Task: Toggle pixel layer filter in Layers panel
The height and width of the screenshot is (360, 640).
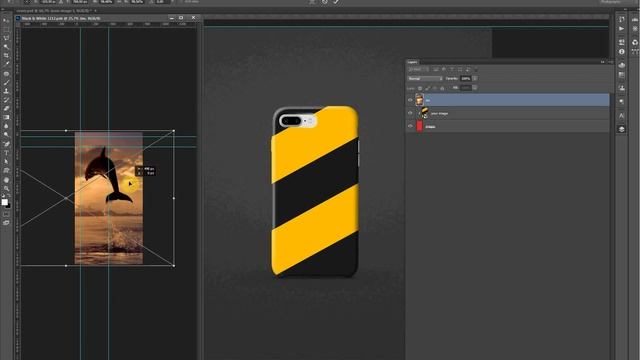Action: click(x=436, y=70)
